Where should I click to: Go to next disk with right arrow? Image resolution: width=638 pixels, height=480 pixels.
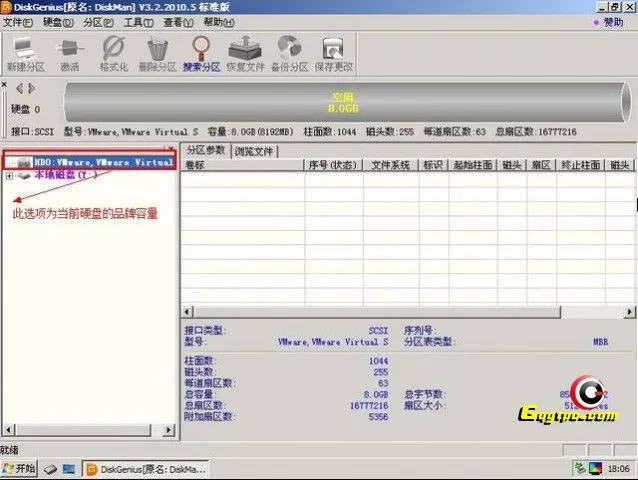(32, 88)
